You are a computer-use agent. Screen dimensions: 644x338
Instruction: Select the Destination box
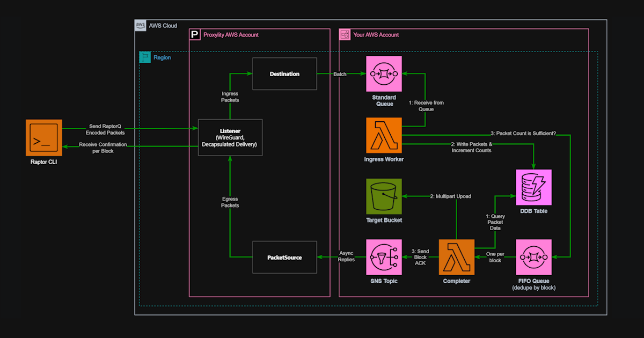[x=284, y=74]
